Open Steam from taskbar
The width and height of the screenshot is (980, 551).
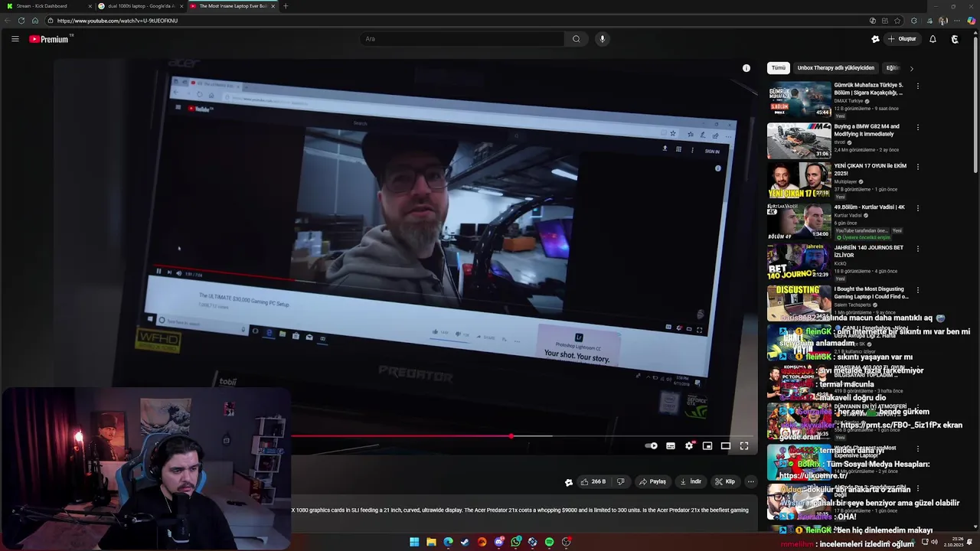[x=465, y=542]
